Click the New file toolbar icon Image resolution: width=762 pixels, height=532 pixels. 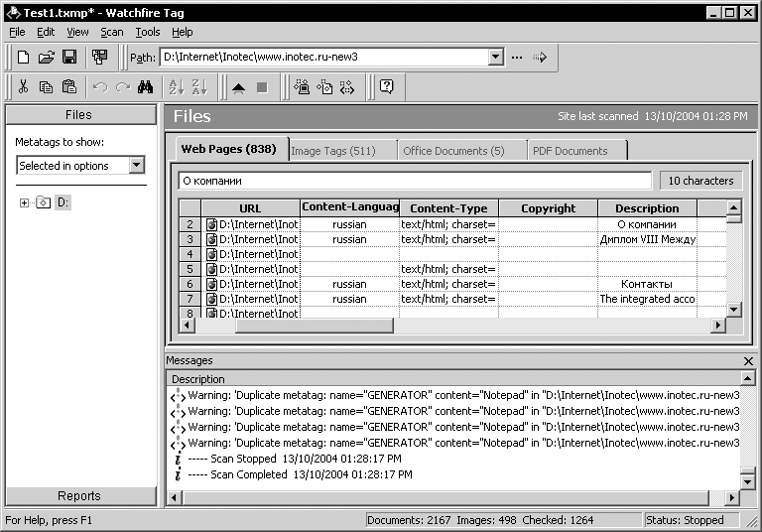click(23, 58)
